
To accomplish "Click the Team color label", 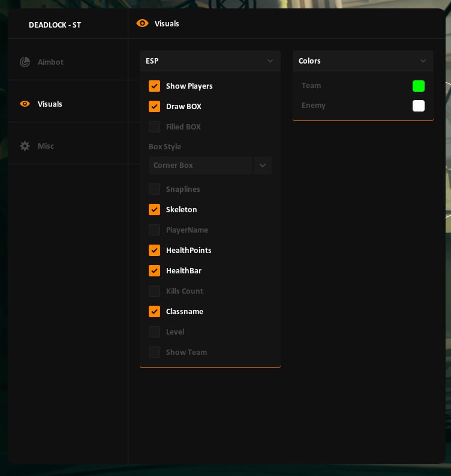I will (311, 86).
